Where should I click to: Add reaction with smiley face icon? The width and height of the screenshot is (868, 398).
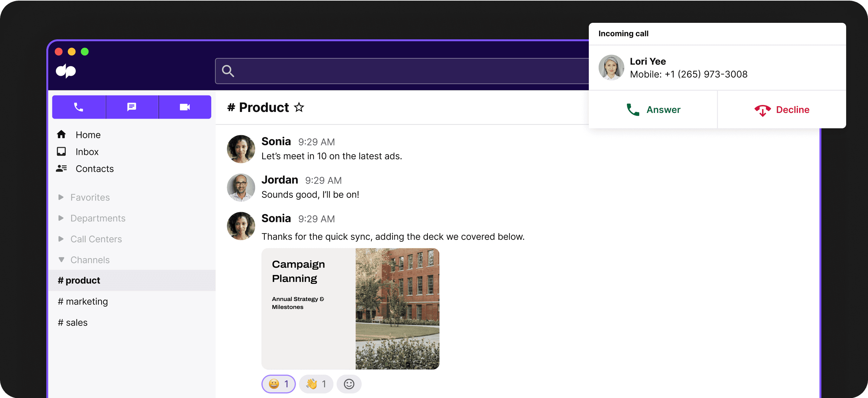tap(349, 384)
